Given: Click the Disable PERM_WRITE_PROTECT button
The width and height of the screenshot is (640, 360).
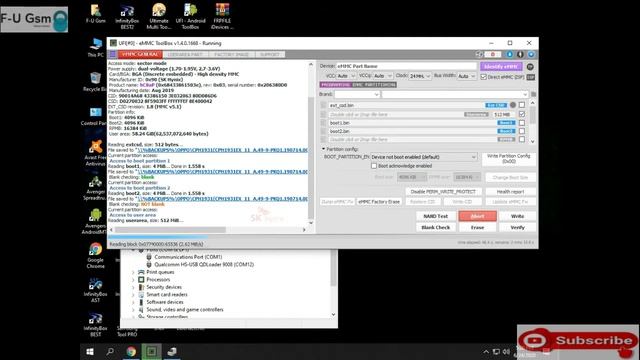Looking at the screenshot, I should tap(443, 191).
